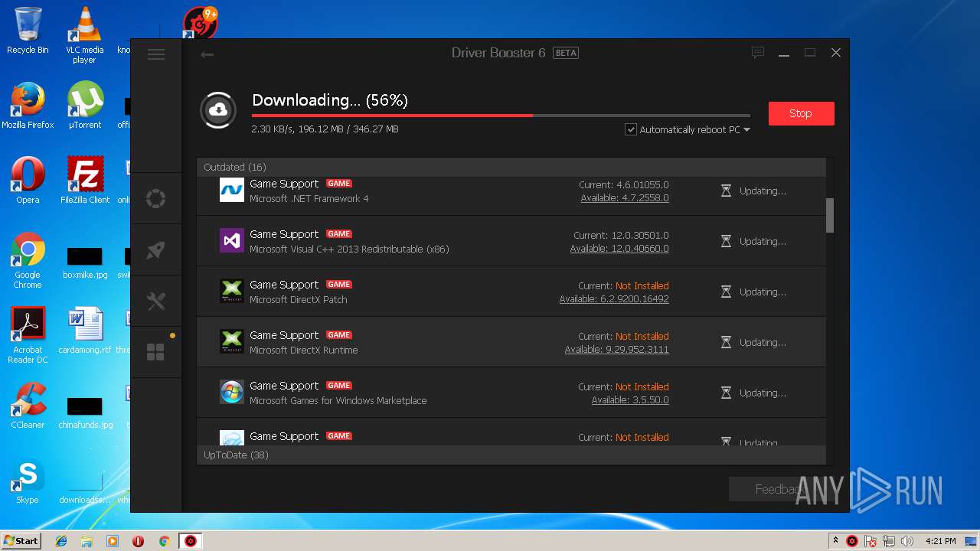
Task: Click the 4:21 PM clock
Action: pos(940,541)
